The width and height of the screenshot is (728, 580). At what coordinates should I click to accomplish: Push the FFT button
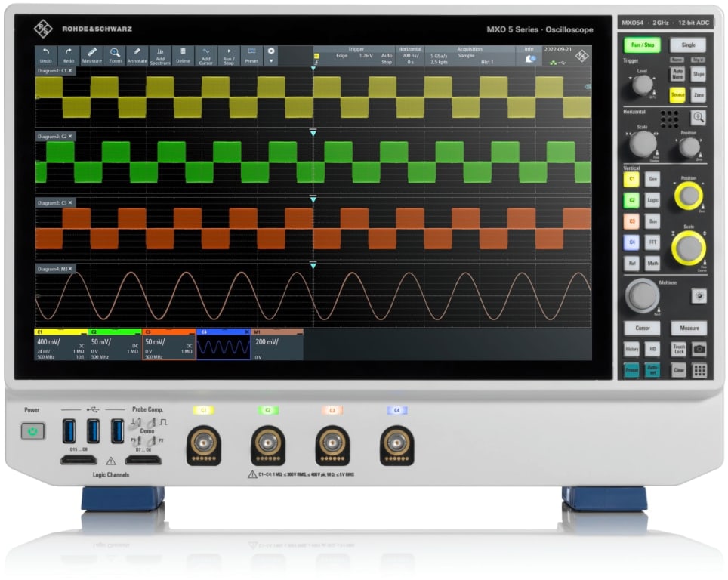[652, 242]
